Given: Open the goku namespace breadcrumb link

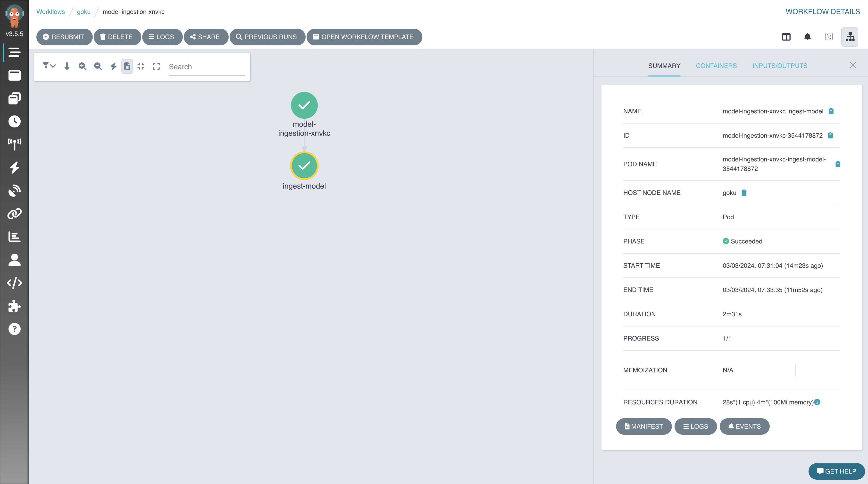Looking at the screenshot, I should (x=83, y=12).
